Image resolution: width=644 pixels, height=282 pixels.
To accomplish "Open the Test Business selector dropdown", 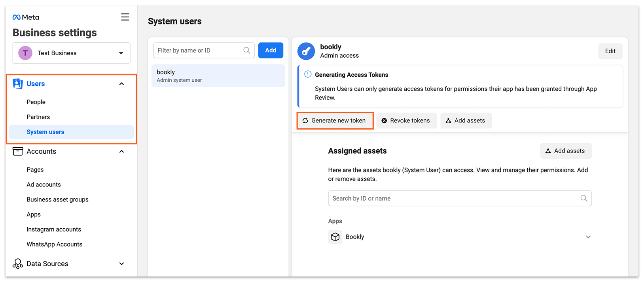I will (72, 53).
